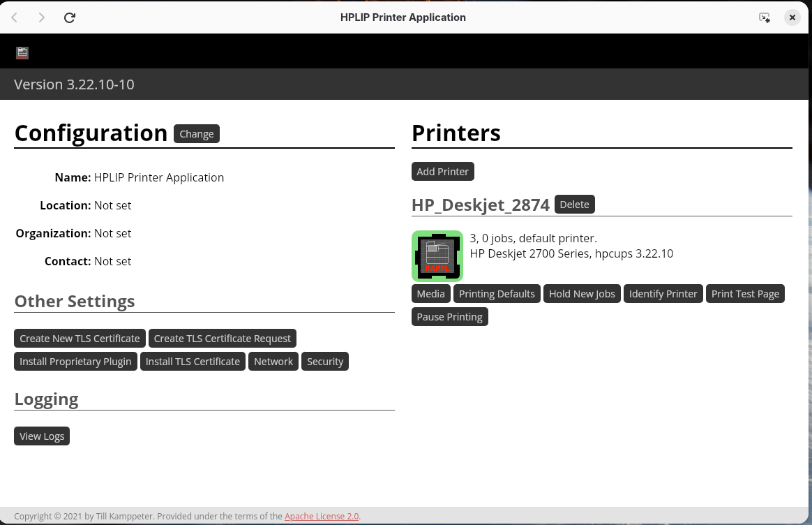Click the HPLIP home icon in header
Screen dimensions: 812x525
(22, 52)
